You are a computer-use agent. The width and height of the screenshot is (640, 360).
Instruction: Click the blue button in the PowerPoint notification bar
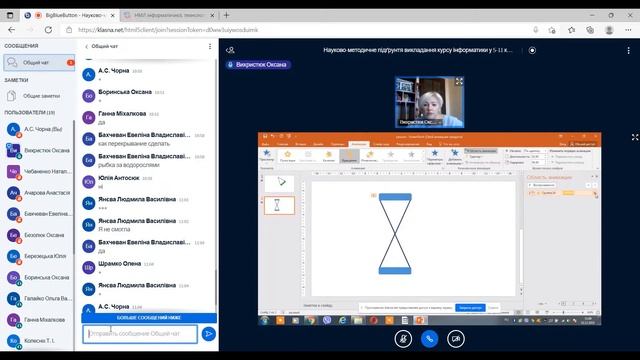[x=470, y=308]
